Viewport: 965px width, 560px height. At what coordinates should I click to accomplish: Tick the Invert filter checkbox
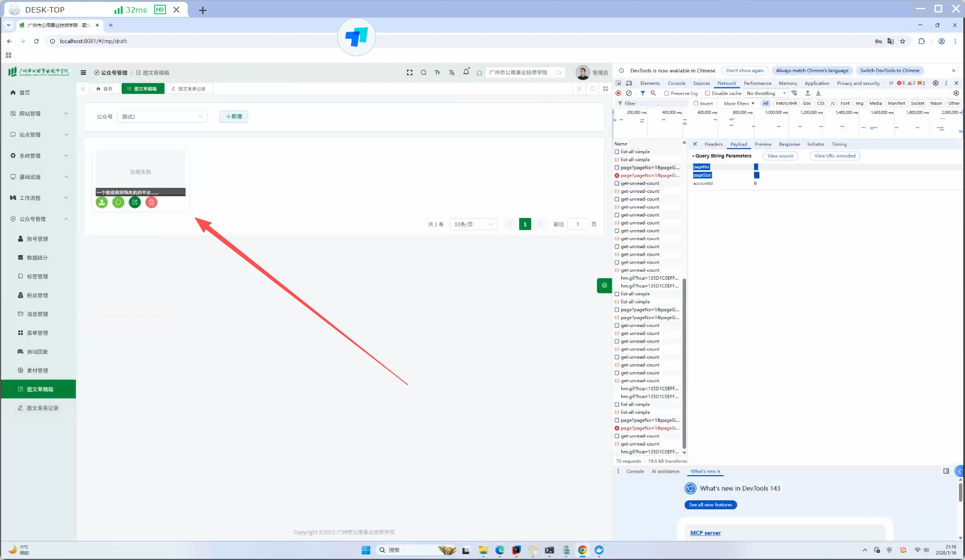[696, 103]
